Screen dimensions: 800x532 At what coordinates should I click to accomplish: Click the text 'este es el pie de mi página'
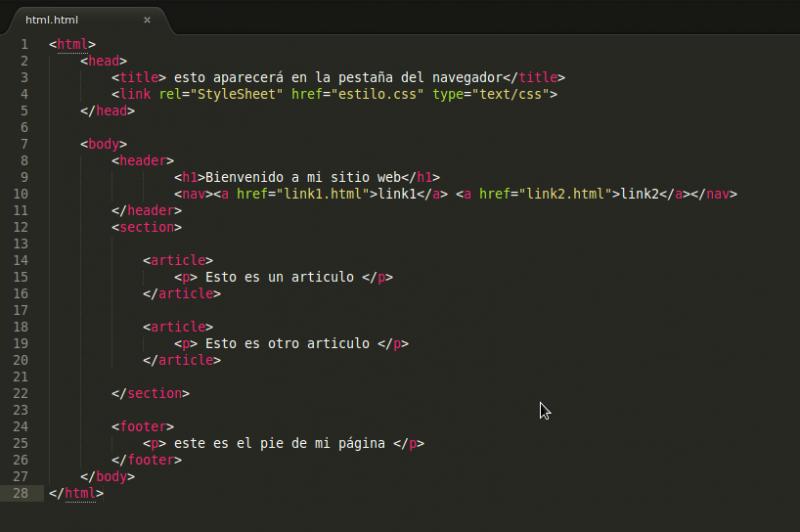(x=280, y=443)
